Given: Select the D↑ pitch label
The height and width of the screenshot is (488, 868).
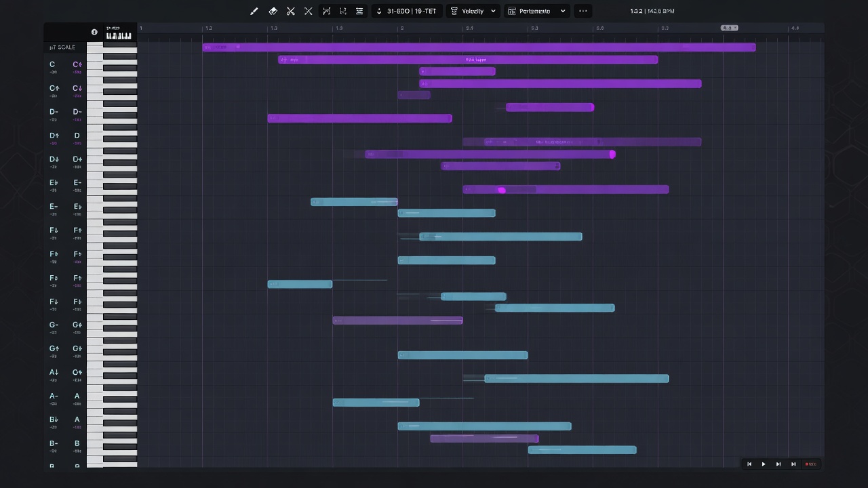Looking at the screenshot, I should [54, 136].
